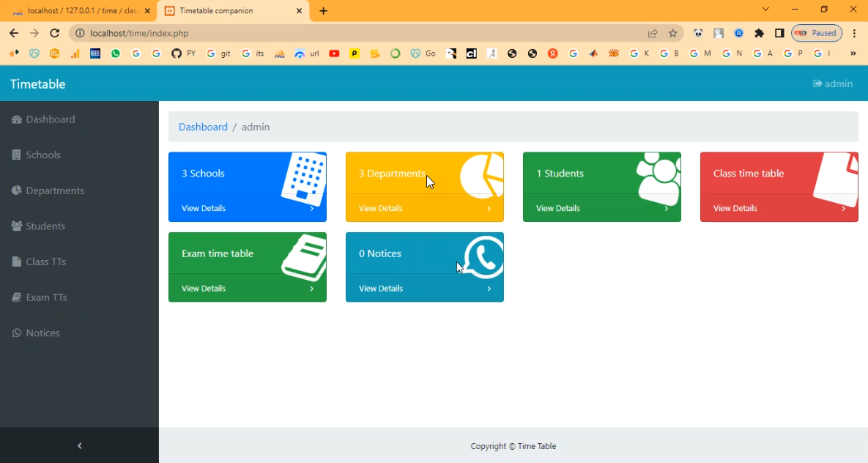Click the Schools building icon in sidebar
Image resolution: width=868 pixels, height=463 pixels.
coord(17,155)
